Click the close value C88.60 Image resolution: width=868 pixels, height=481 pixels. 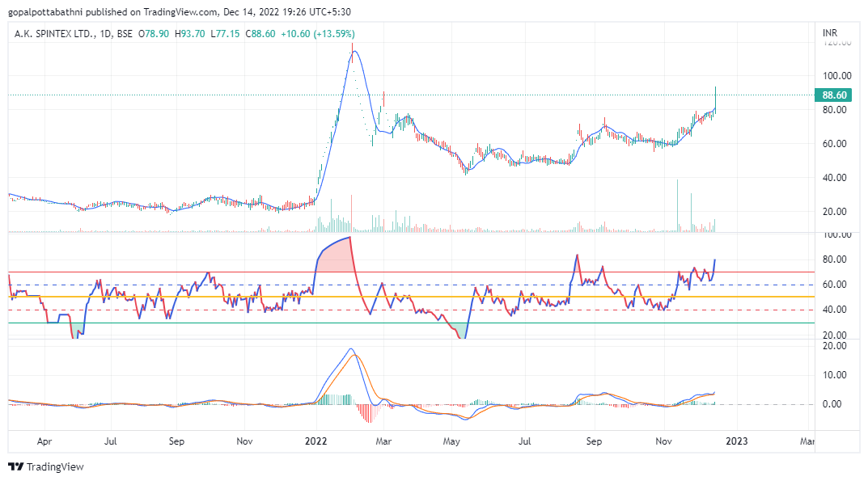260,34
